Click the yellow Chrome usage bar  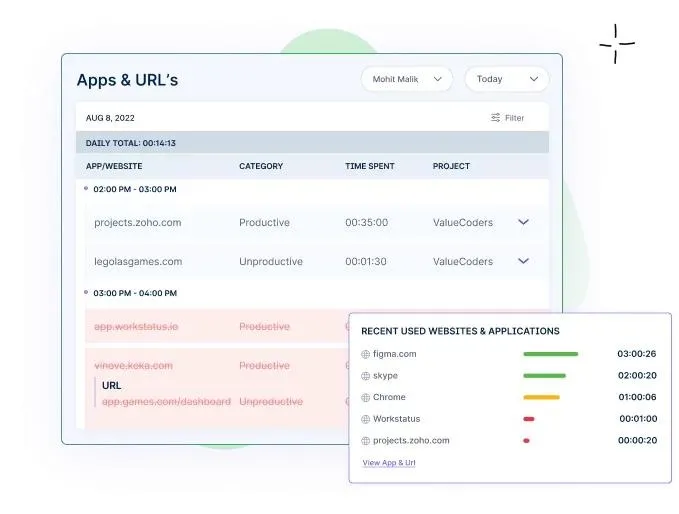click(x=541, y=397)
